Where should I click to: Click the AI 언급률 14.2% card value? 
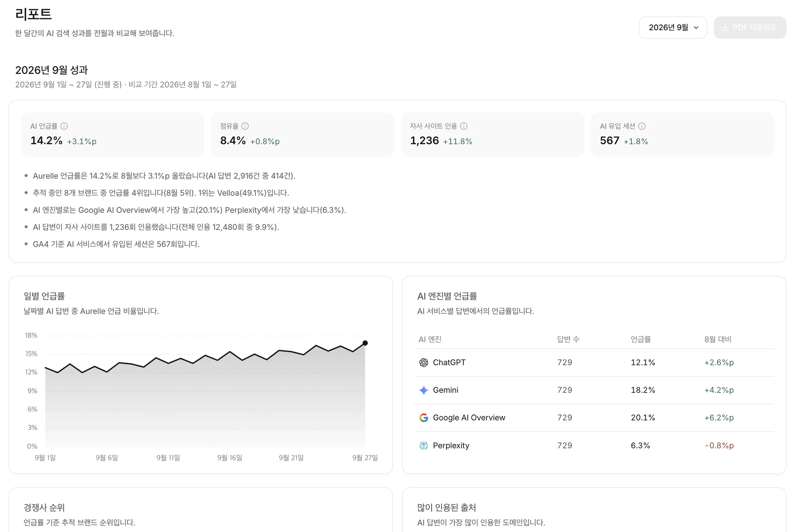click(46, 141)
